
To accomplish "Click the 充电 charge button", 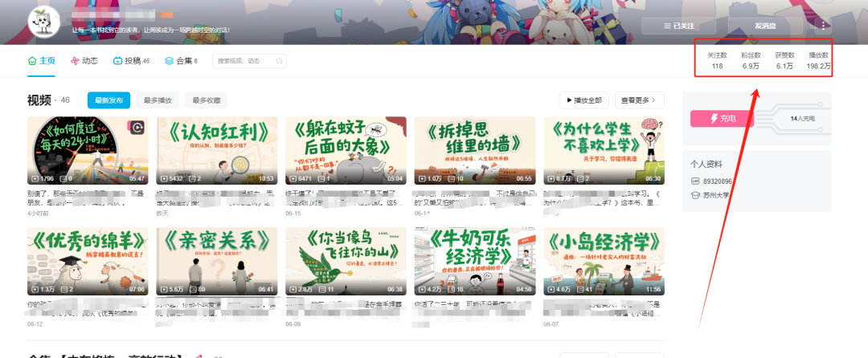I will tap(722, 118).
